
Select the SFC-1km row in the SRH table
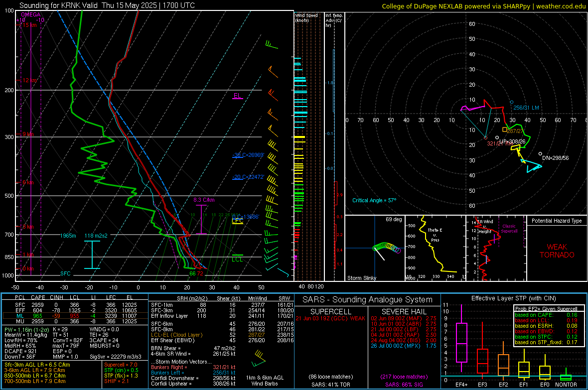click(x=222, y=305)
